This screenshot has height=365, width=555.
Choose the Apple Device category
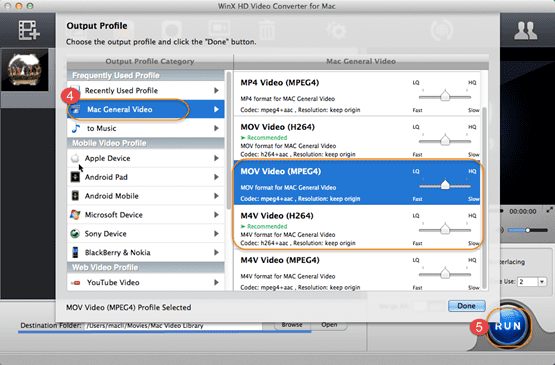point(145,158)
